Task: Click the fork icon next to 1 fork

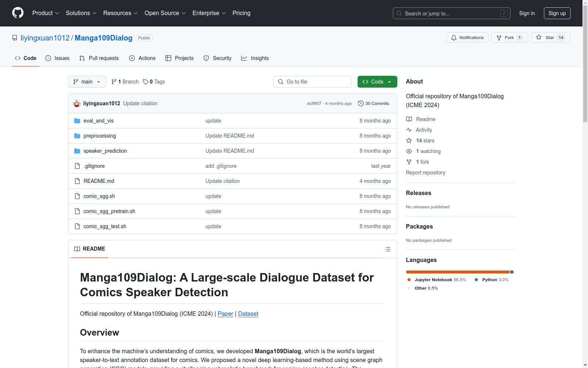Action: pyautogui.click(x=409, y=162)
